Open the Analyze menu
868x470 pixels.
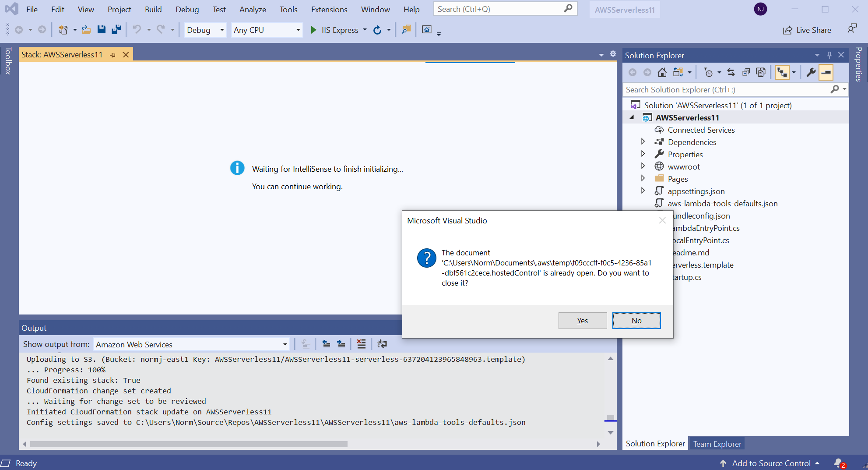253,9
